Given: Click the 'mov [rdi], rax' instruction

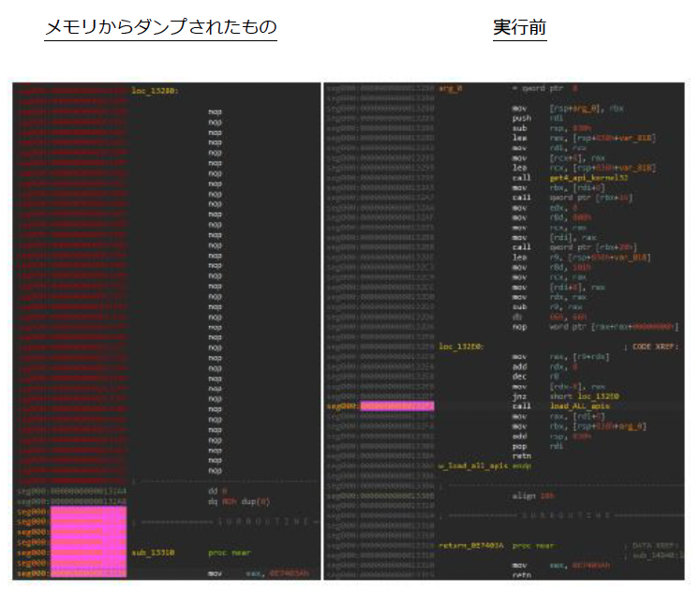Looking at the screenshot, I should pyautogui.click(x=554, y=237).
